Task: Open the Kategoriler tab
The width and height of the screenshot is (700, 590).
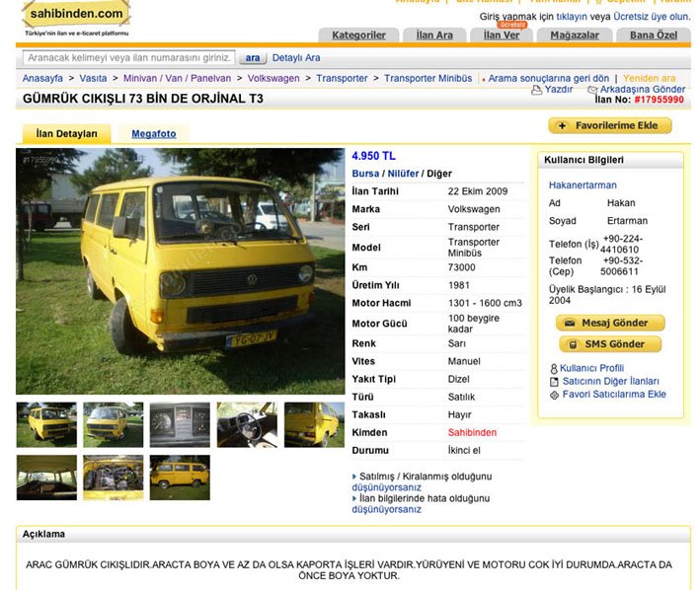Action: 358,35
